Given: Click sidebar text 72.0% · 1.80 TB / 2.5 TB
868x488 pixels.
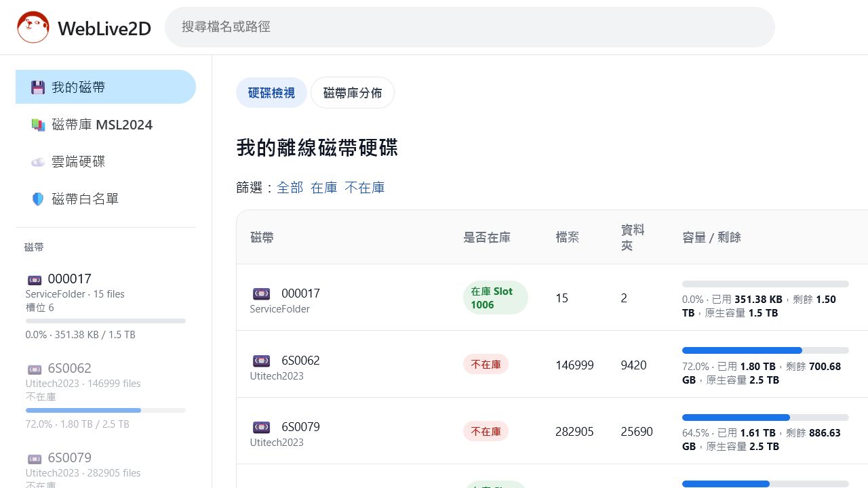Looking at the screenshot, I should tap(77, 424).
